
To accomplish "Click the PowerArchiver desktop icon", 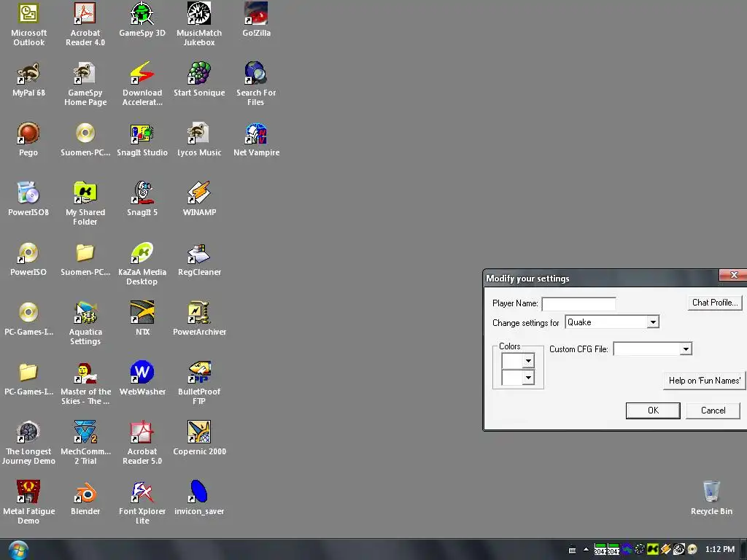I will (199, 313).
